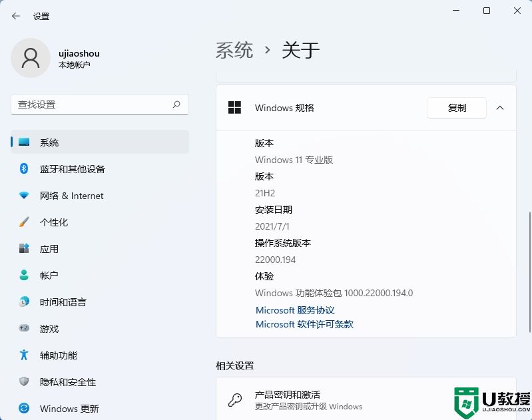
Task: Click the vertical scrollbar thumb
Action: tap(529, 272)
